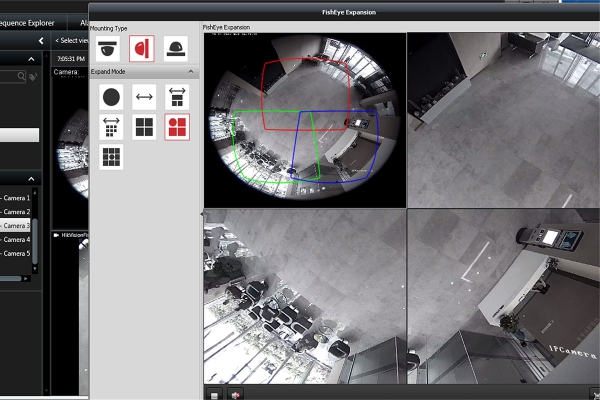This screenshot has width=600, height=400.
Task: Select fisheye plus three PTZ mode
Action: coord(177,127)
